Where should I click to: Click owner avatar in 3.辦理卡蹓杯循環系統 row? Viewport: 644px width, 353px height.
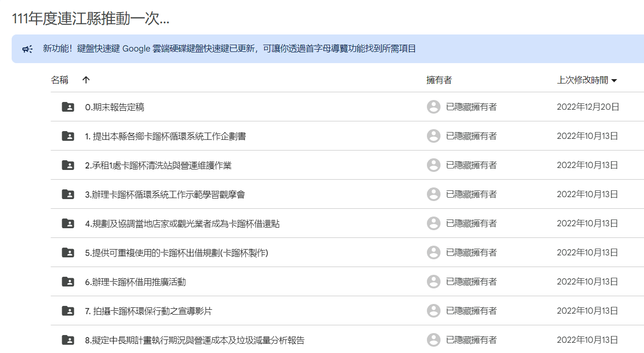(x=434, y=194)
